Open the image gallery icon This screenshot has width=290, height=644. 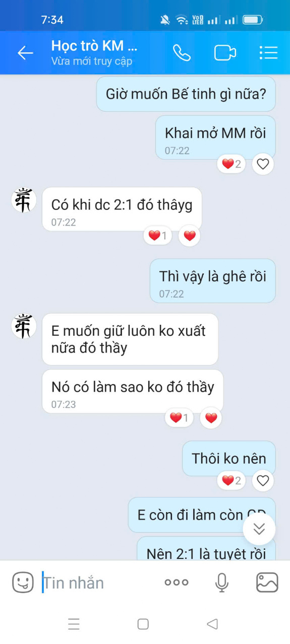(x=267, y=583)
